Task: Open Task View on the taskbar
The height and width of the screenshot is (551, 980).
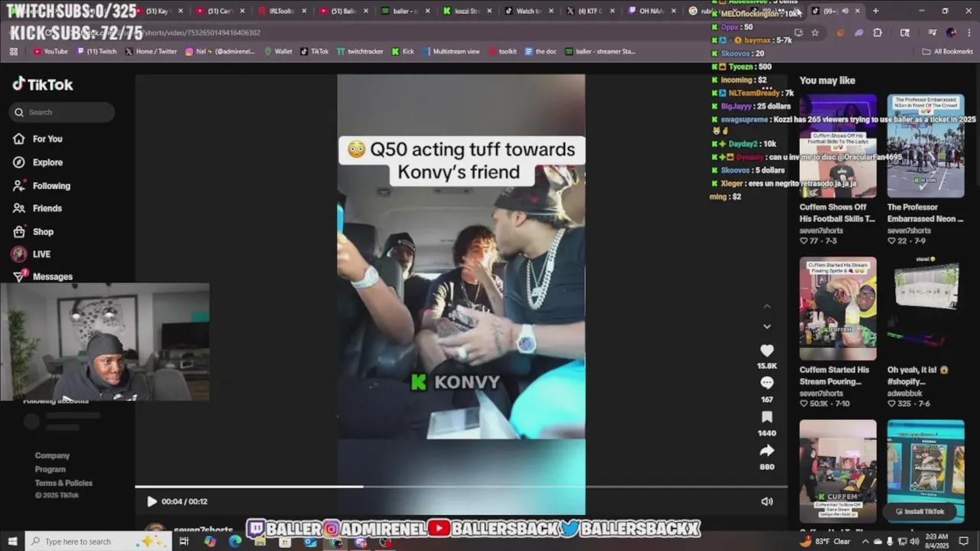Action: click(x=184, y=541)
